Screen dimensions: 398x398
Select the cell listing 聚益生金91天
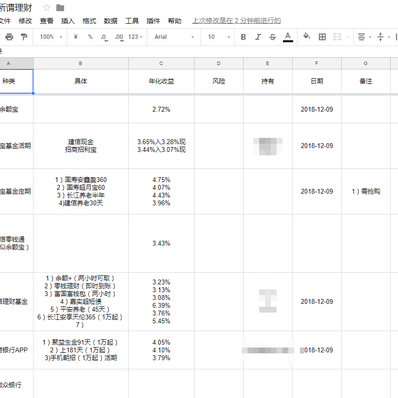(x=81, y=350)
